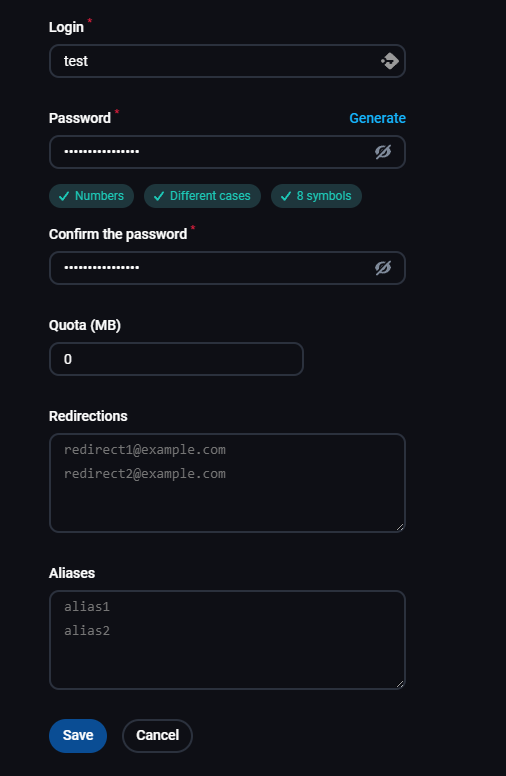Show the Password field contents via eye icon
The width and height of the screenshot is (506, 776).
click(x=383, y=152)
